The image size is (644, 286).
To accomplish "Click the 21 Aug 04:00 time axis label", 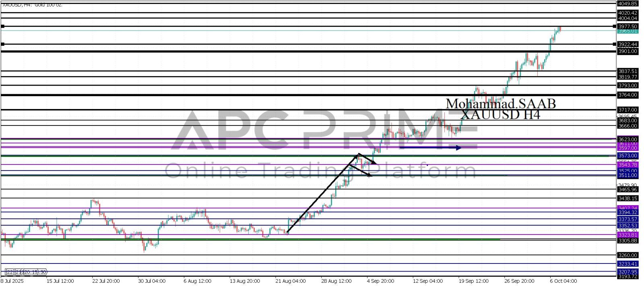I will [x=290, y=281].
